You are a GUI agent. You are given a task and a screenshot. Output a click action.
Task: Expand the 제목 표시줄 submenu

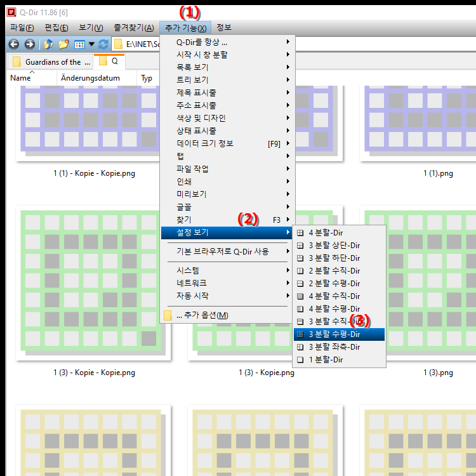[227, 93]
